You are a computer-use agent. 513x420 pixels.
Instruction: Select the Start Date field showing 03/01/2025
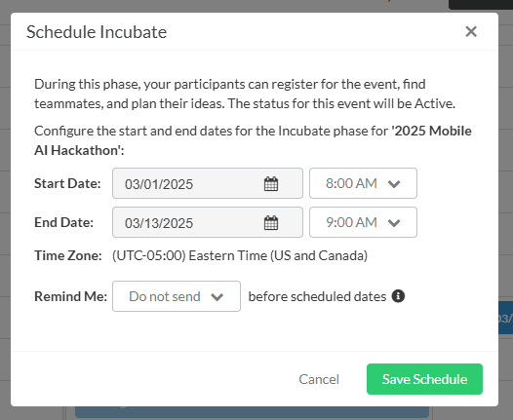[208, 183]
